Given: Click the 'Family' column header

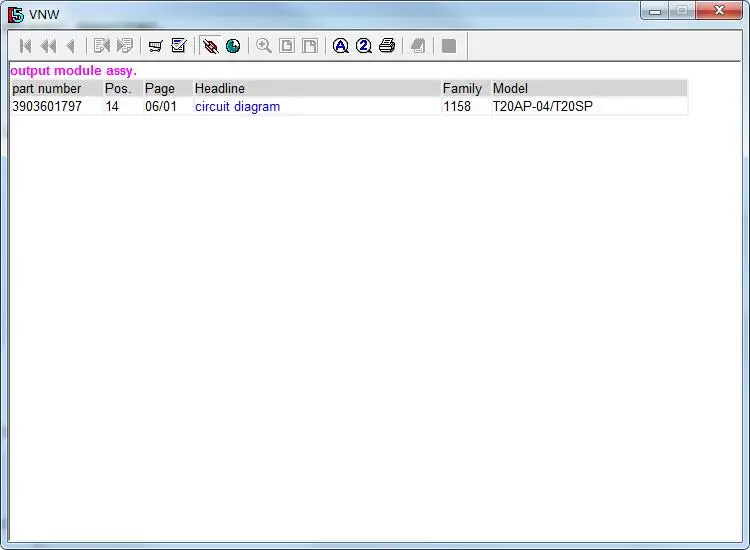Looking at the screenshot, I should (x=466, y=88).
